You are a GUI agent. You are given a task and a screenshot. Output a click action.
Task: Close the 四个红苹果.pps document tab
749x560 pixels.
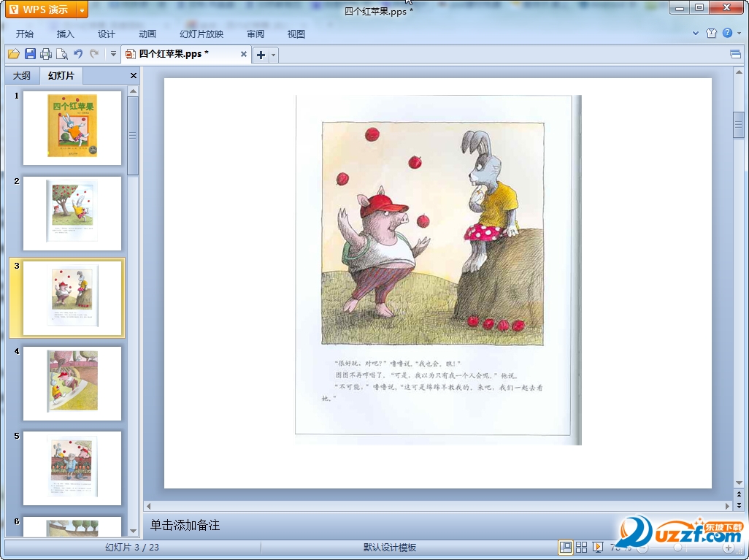tap(244, 54)
